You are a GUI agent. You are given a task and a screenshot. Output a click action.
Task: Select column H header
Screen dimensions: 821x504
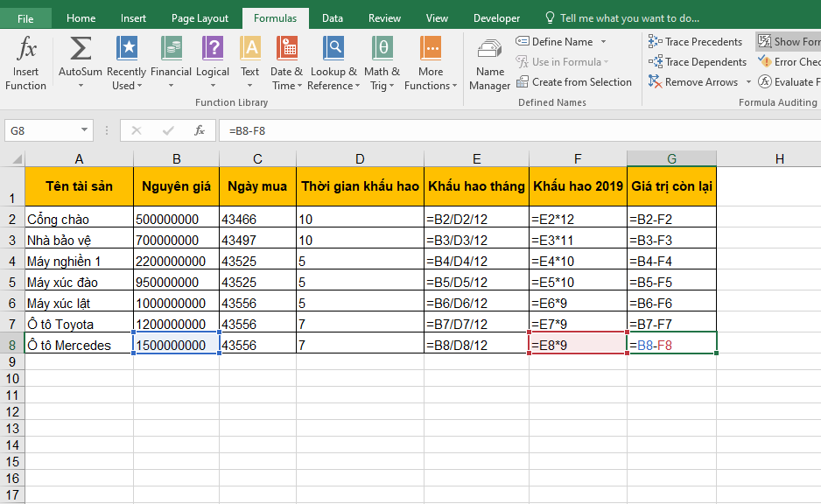point(779,158)
